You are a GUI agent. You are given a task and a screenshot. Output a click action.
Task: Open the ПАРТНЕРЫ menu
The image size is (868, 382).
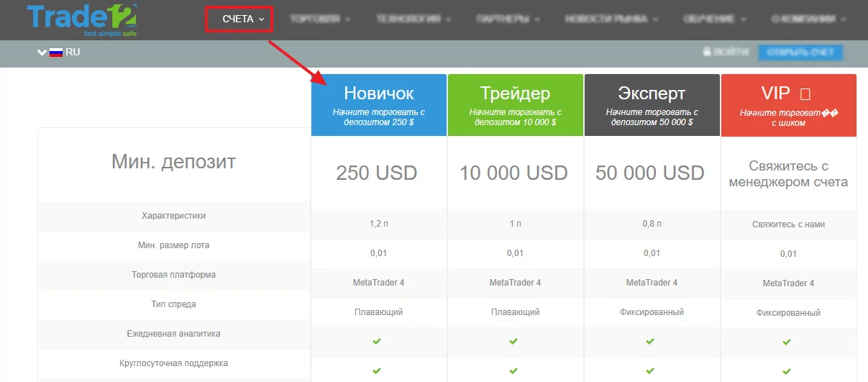coord(508,19)
